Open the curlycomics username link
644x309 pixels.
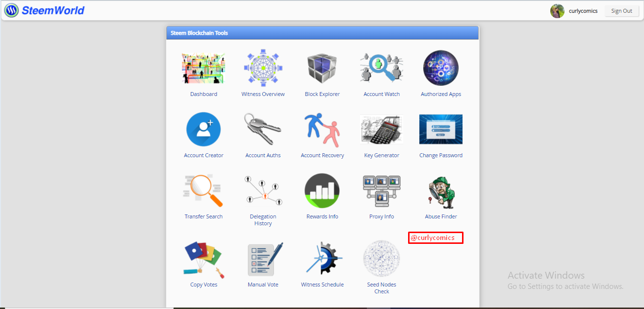583,11
